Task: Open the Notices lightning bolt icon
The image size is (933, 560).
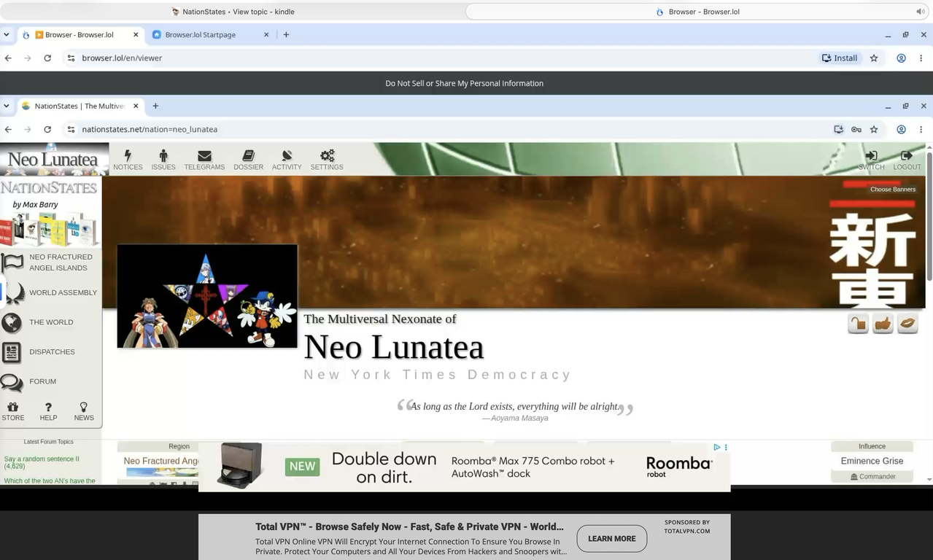Action: 128,155
